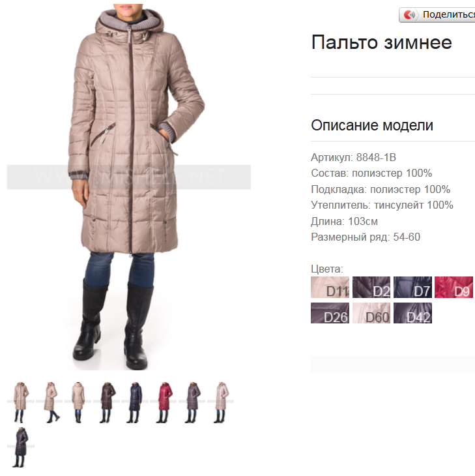This screenshot has height=476, width=475.
Task: View the brown coat thumbnail
Action: click(x=106, y=402)
